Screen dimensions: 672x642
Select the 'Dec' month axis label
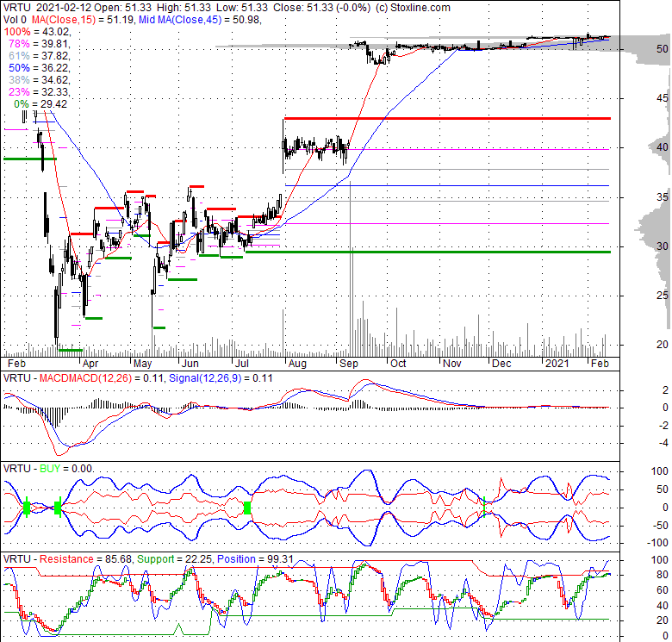(501, 364)
